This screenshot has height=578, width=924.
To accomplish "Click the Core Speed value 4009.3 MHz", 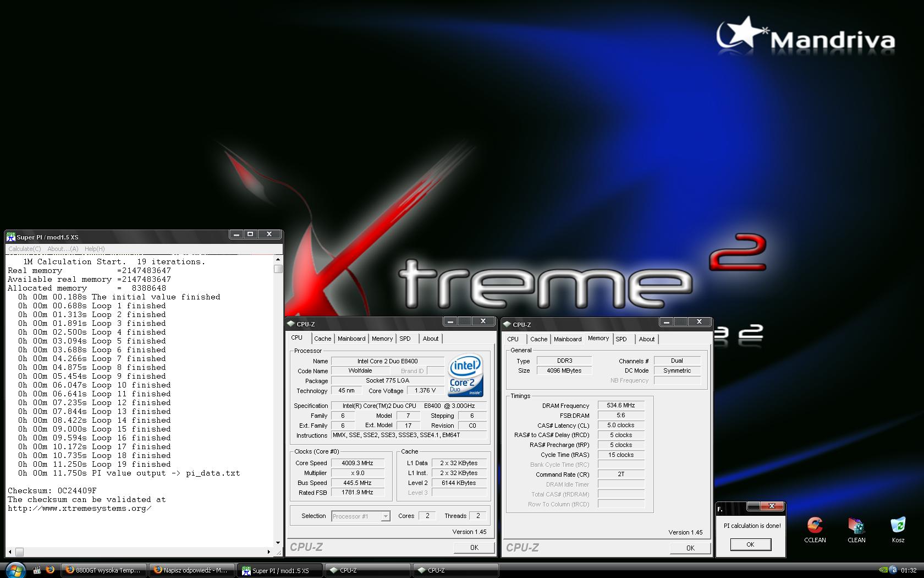I will [358, 464].
